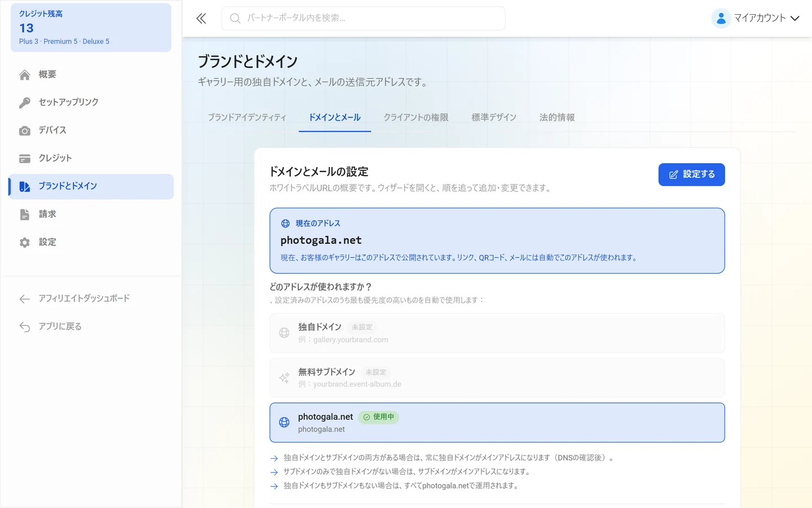Open クレジット in the sidebar
This screenshot has height=508, width=812.
coord(91,159)
